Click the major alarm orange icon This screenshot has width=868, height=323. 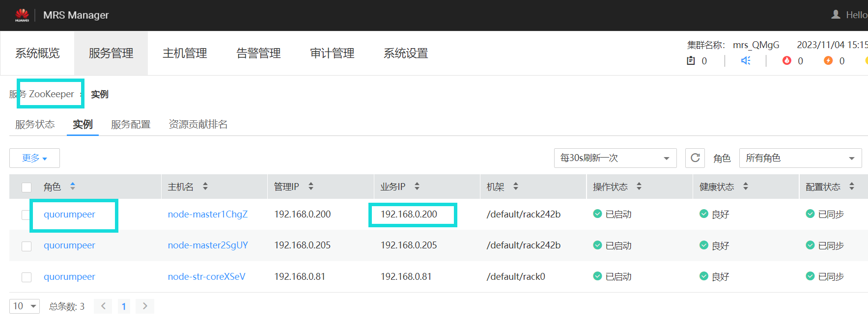tap(828, 60)
